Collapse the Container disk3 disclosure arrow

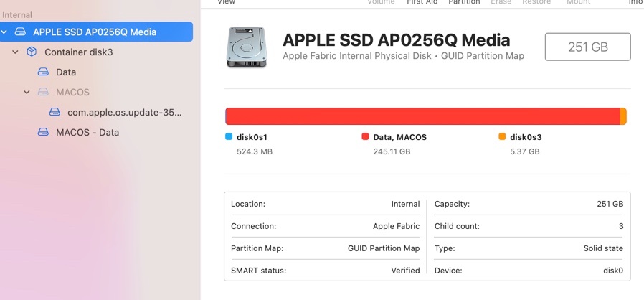tap(16, 52)
